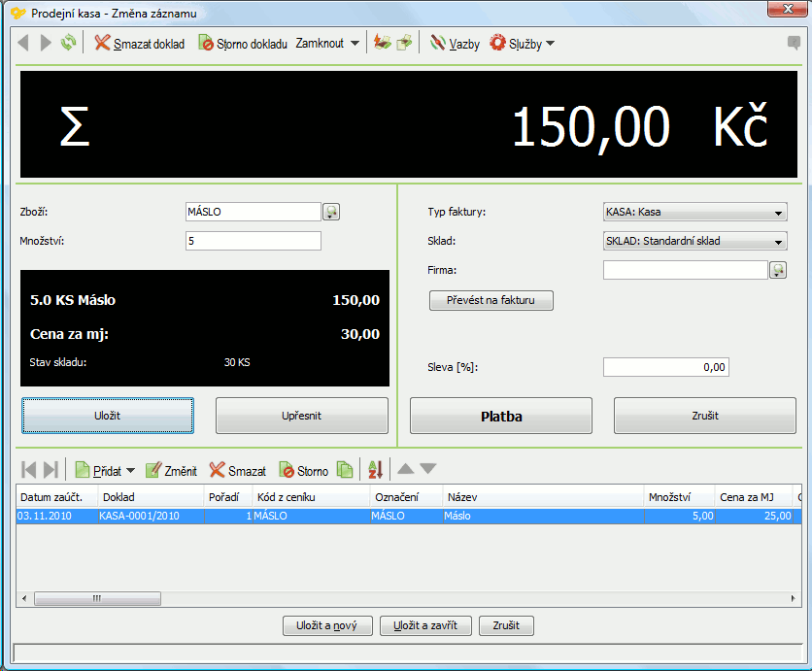
Task: Jump to last row icon in grid toolbar
Action: 51,470
